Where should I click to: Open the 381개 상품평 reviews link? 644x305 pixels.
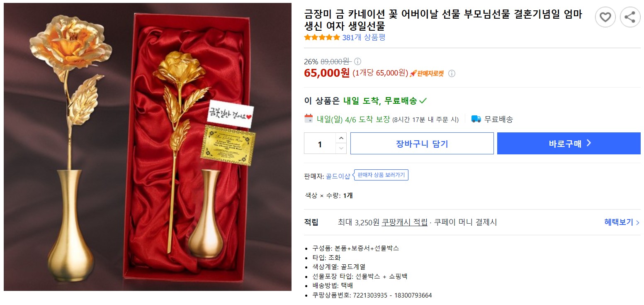click(364, 37)
